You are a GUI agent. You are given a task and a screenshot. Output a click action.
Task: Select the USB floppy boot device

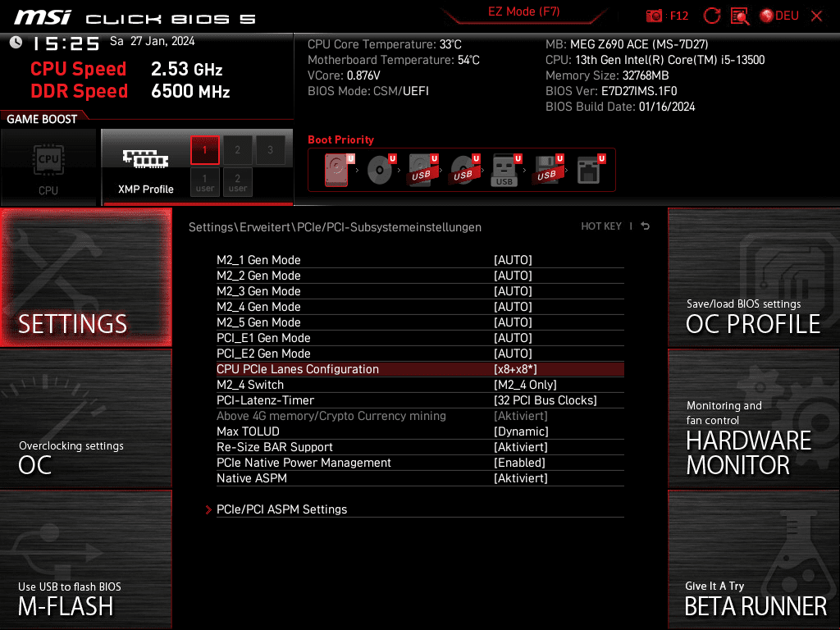click(x=548, y=170)
